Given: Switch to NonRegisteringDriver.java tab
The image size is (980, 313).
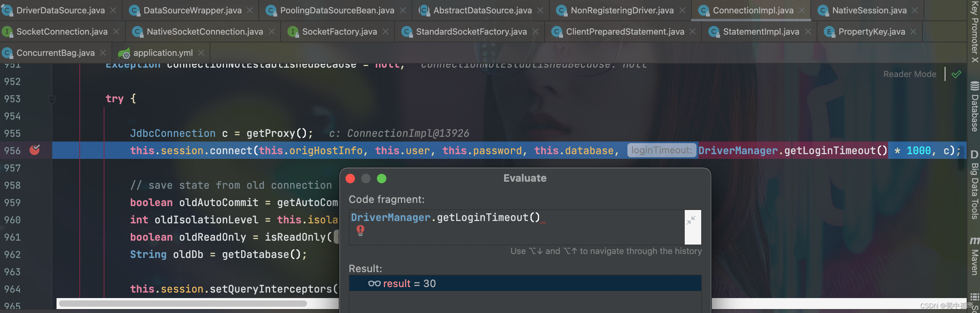Looking at the screenshot, I should pos(622,10).
